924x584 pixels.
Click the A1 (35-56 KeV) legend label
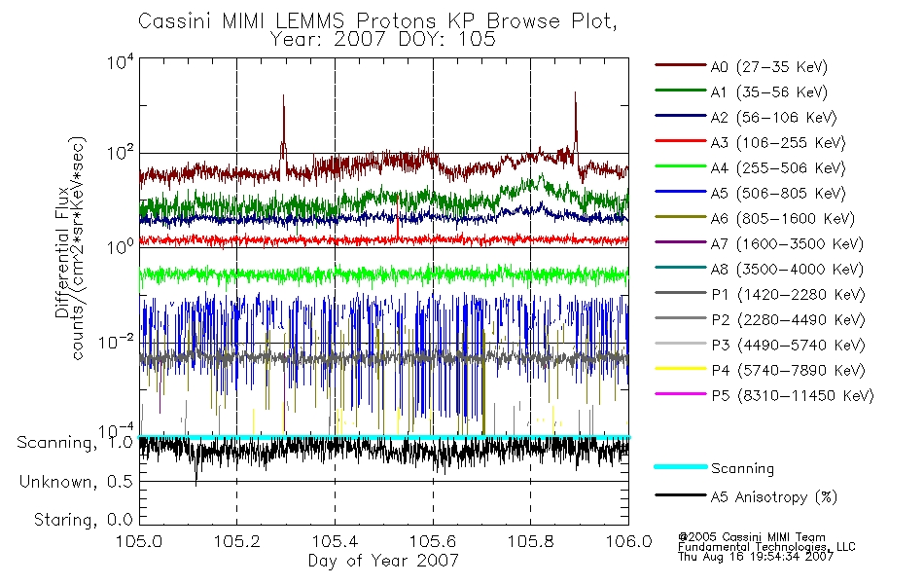[768, 92]
